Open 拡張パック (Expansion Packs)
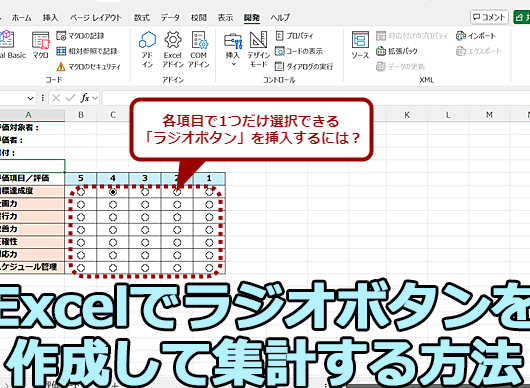The height and width of the screenshot is (388, 530). click(x=397, y=51)
